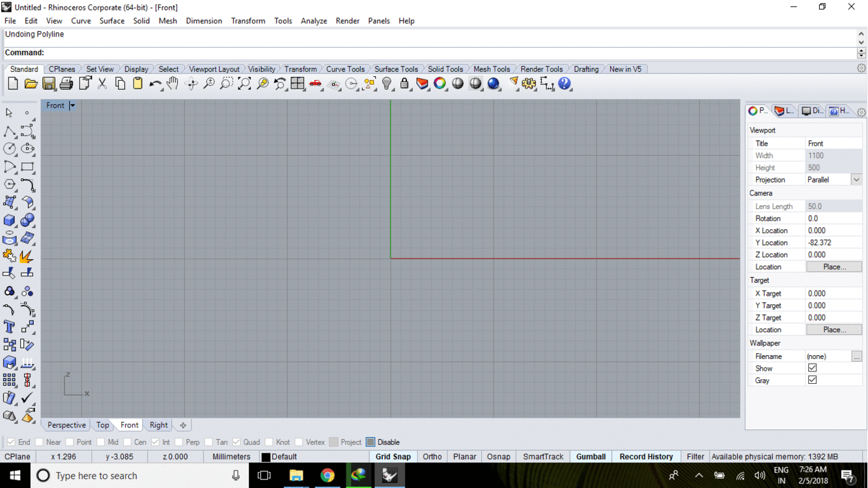
Task: Toggle the Int osnap checkbox
Action: [x=155, y=442]
